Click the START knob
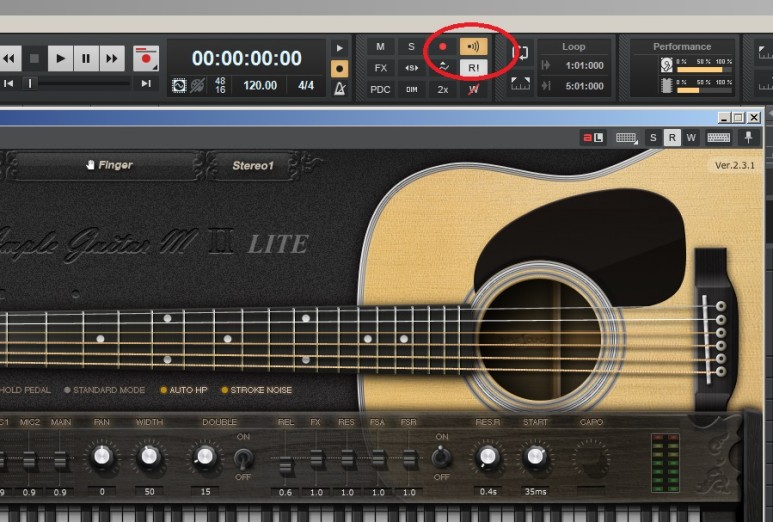The height and width of the screenshot is (522, 773). pyautogui.click(x=535, y=456)
